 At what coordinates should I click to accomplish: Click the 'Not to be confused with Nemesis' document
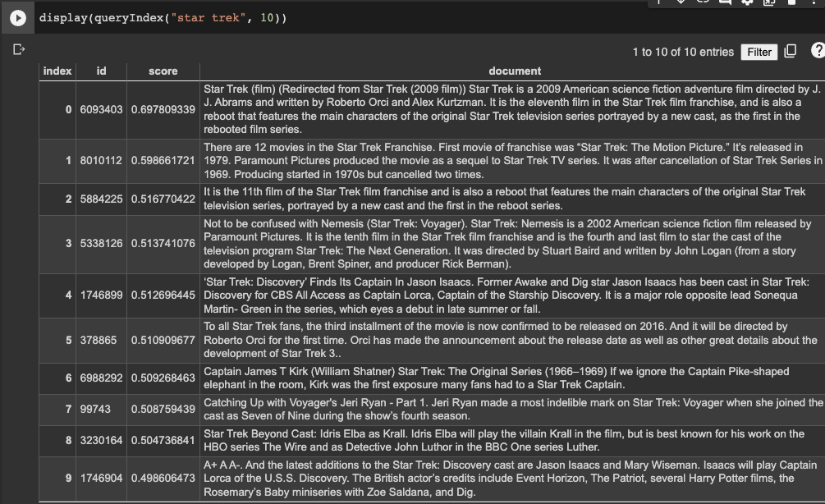(x=512, y=244)
